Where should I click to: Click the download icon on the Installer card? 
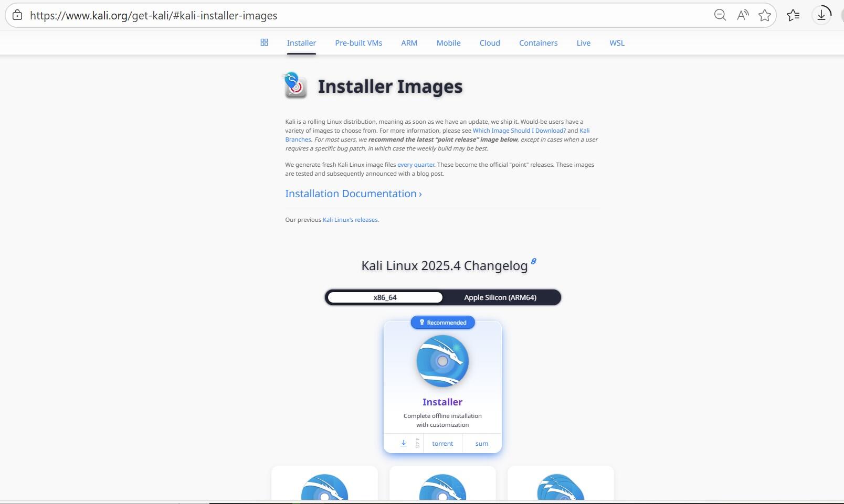pyautogui.click(x=403, y=443)
